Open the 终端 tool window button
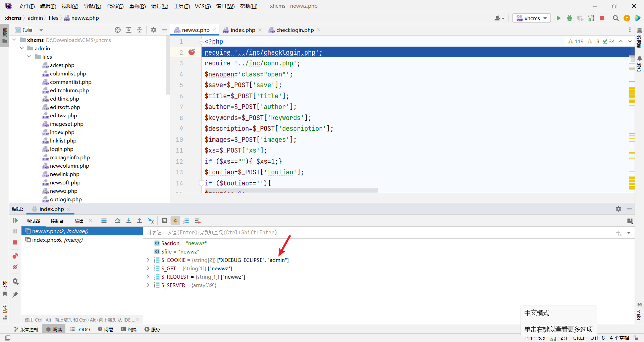The width and height of the screenshot is (644, 342). [129, 329]
